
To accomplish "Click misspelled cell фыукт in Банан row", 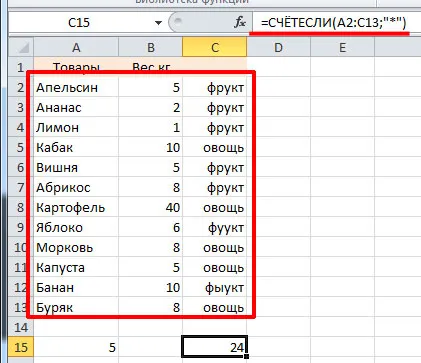I will click(215, 287).
